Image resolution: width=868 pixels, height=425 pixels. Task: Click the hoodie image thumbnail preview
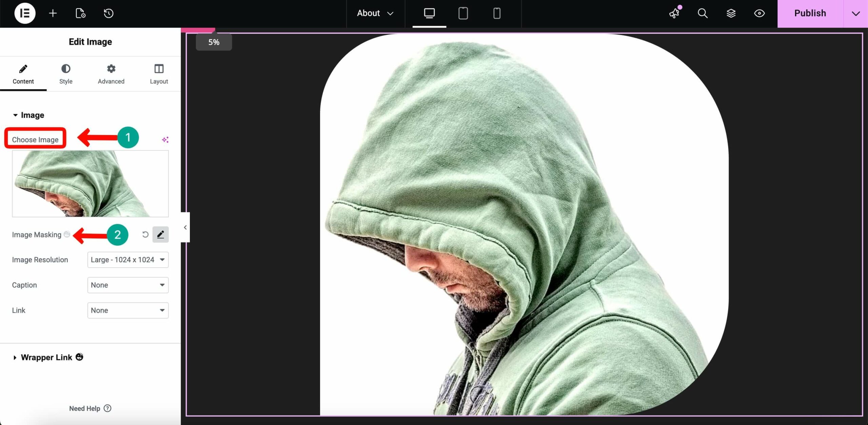[90, 183]
